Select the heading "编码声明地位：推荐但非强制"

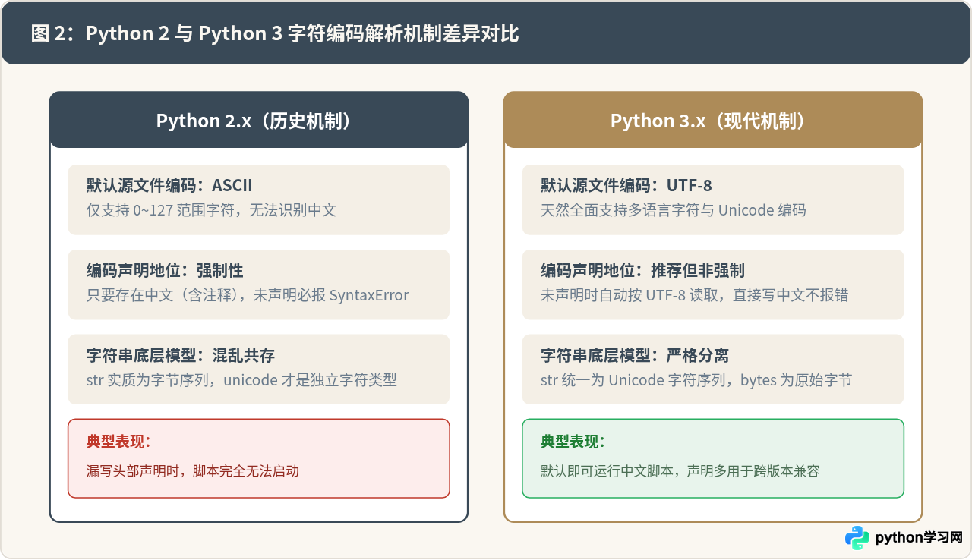pyautogui.click(x=642, y=270)
